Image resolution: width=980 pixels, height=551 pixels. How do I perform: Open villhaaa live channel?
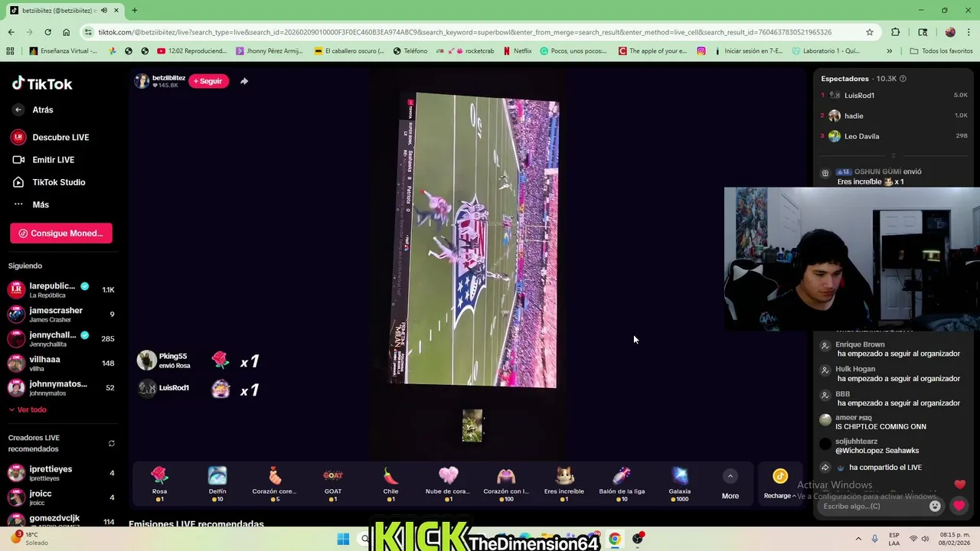[x=61, y=364]
